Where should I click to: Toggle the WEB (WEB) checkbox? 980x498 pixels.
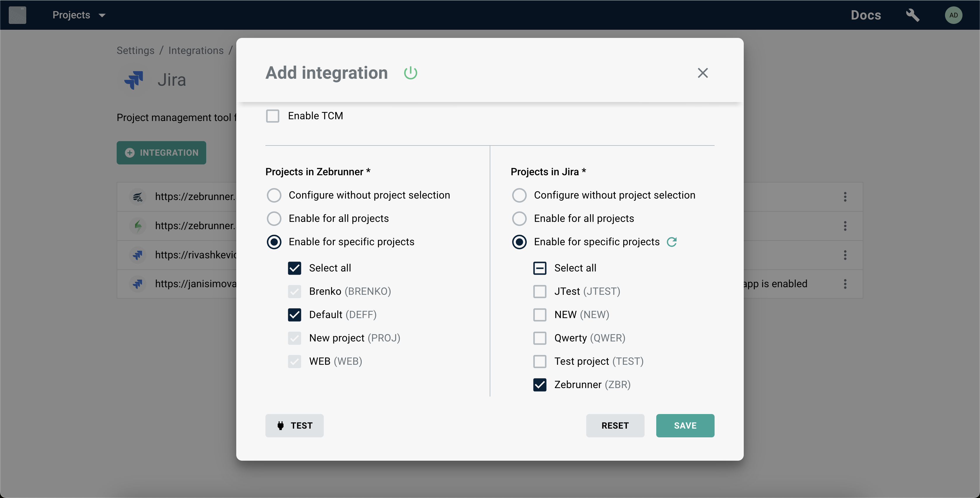click(x=295, y=361)
